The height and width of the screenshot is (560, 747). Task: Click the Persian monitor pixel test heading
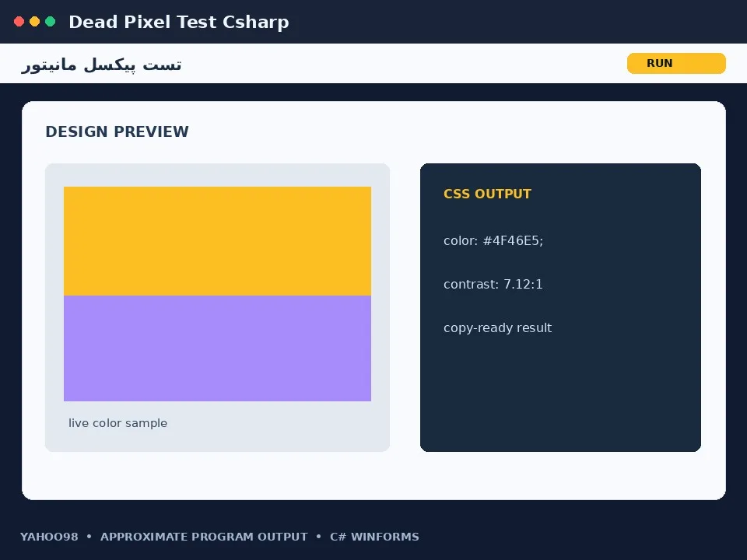[x=101, y=65]
